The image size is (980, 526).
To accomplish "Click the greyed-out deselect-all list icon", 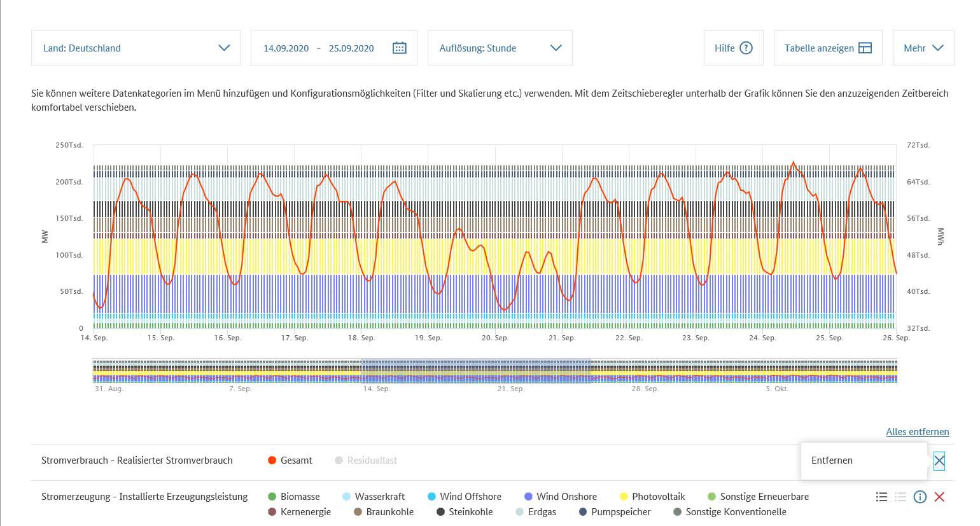I will click(900, 497).
